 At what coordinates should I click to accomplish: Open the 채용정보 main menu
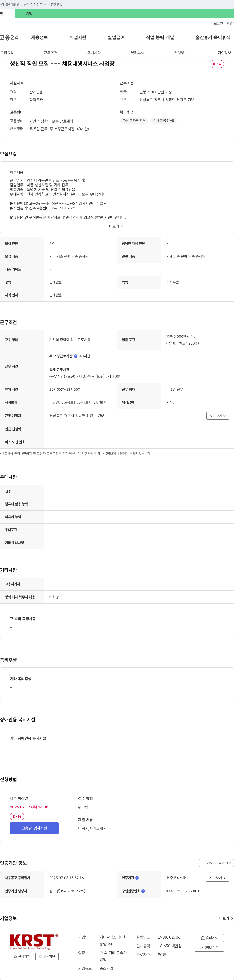coord(39,37)
